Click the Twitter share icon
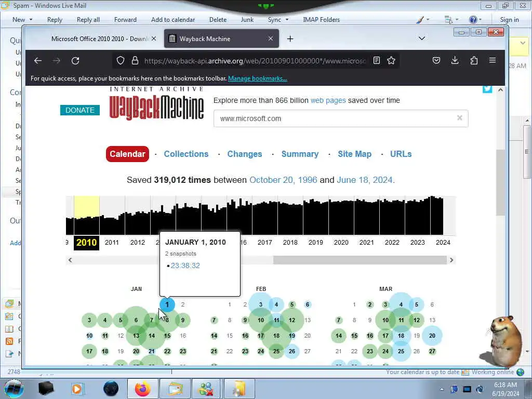The image size is (532, 399). [487, 89]
